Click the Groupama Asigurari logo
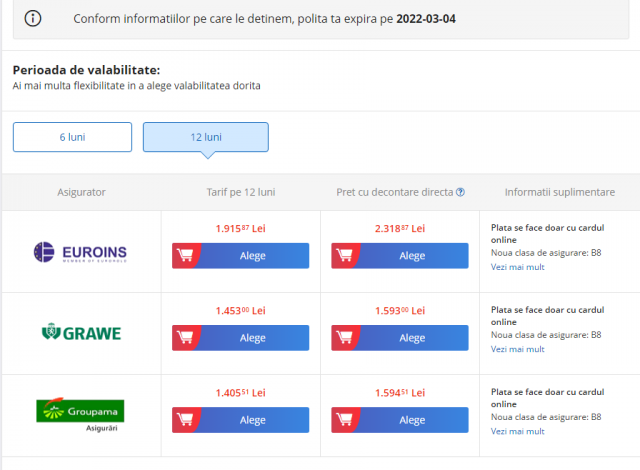The height and width of the screenshot is (470, 640). [x=80, y=413]
